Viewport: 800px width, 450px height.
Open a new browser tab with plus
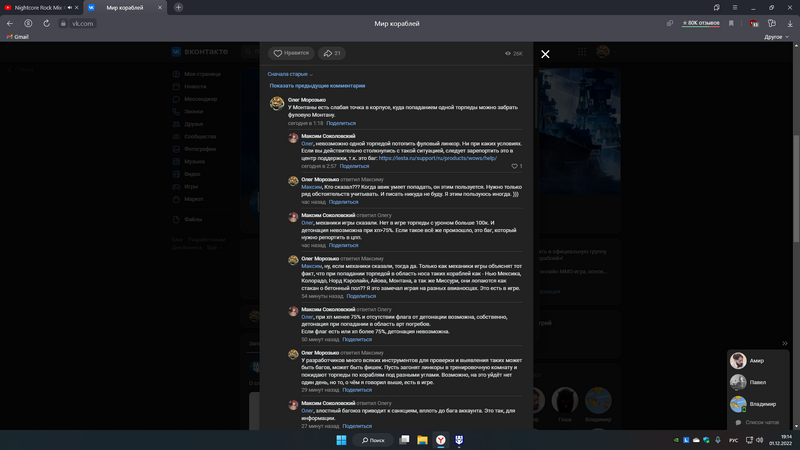178,7
